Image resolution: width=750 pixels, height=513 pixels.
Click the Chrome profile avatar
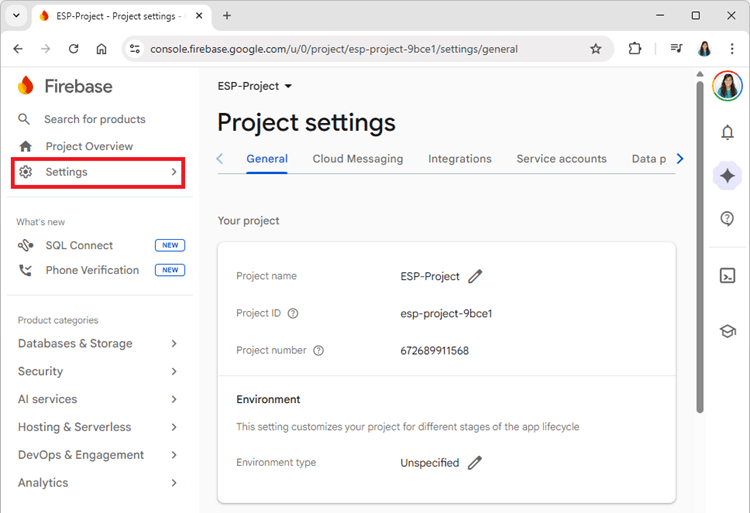pyautogui.click(x=704, y=49)
